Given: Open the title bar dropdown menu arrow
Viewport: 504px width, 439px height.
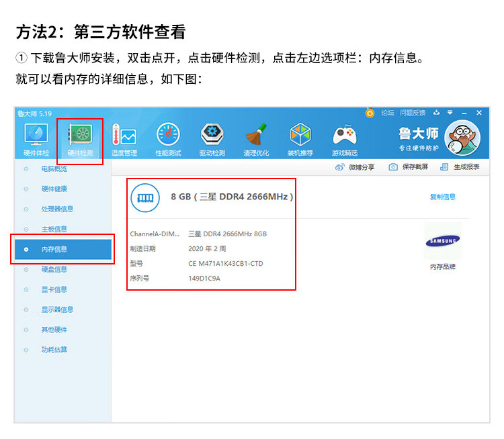Looking at the screenshot, I should (x=450, y=112).
